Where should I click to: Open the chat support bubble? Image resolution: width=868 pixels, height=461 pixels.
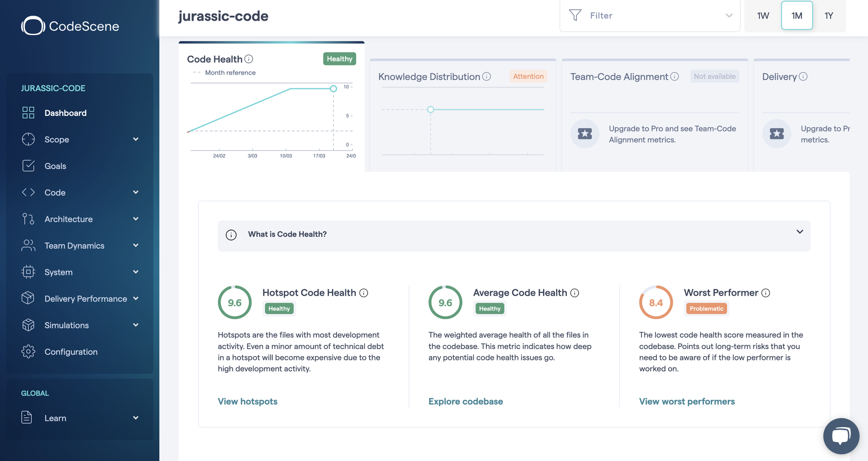pos(841,436)
